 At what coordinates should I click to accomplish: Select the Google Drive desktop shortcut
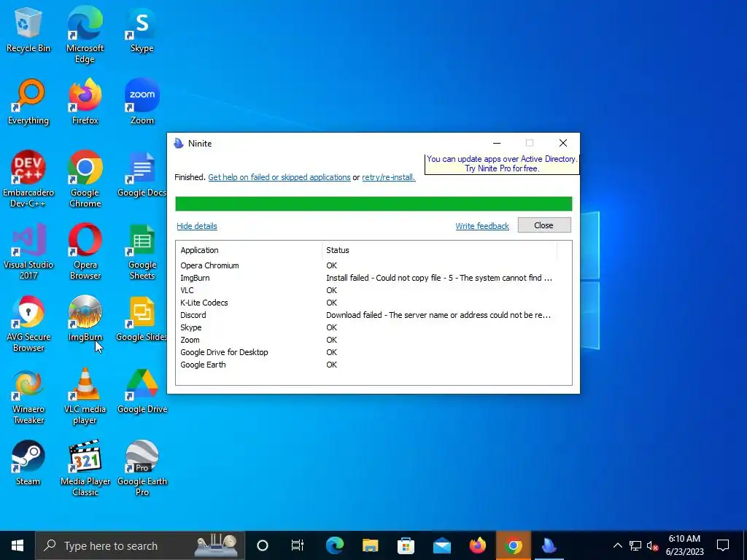point(142,391)
